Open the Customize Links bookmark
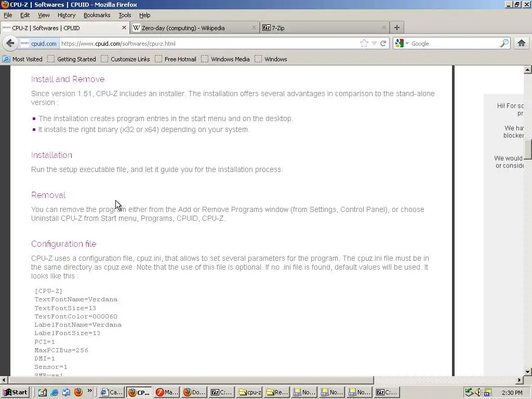The image size is (532, 399). 125,59
